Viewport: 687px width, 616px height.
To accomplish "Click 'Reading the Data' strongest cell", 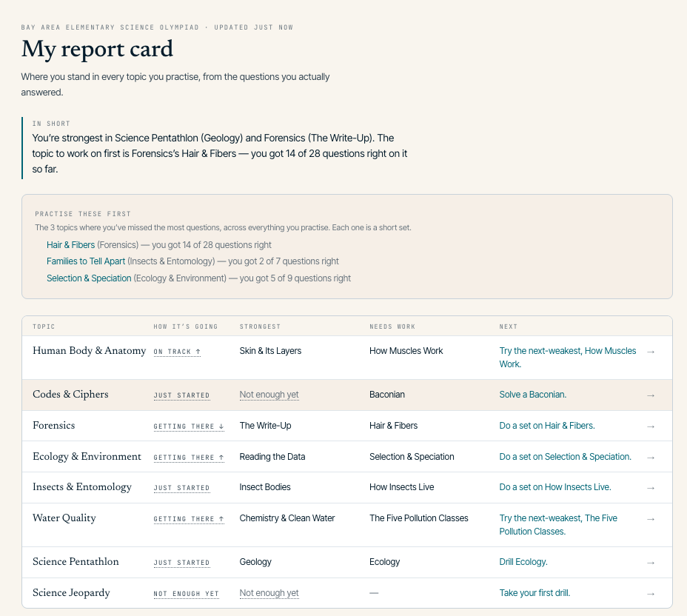I will (272, 457).
